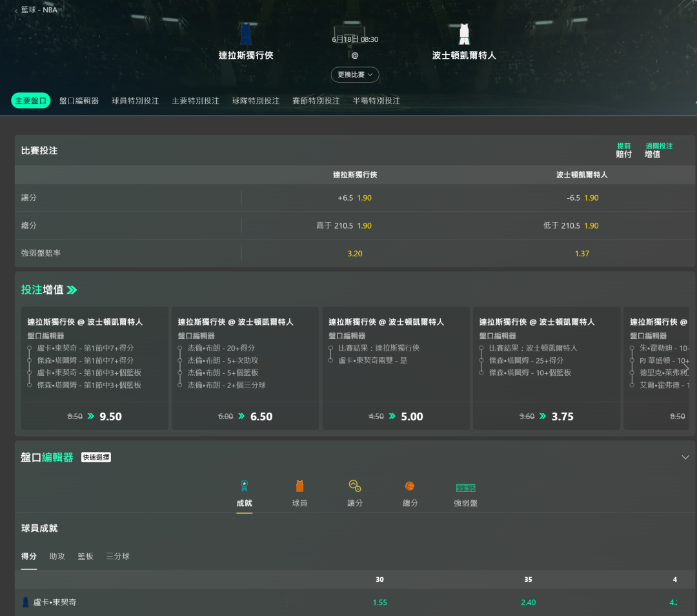Select the 主要盤口 tab
Screen dimensions: 697x616
(31, 101)
